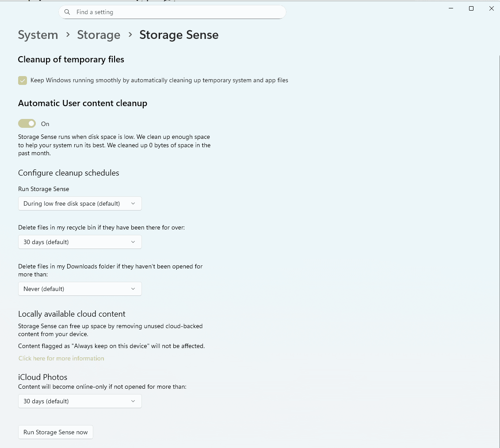500x448 pixels.
Task: Maximize the Settings window
Action: click(471, 8)
